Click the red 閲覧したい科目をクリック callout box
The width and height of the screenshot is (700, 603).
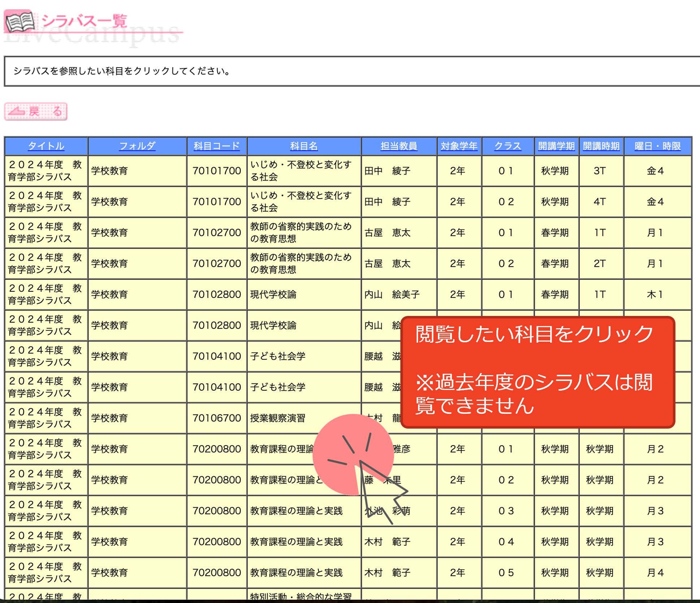(x=537, y=372)
